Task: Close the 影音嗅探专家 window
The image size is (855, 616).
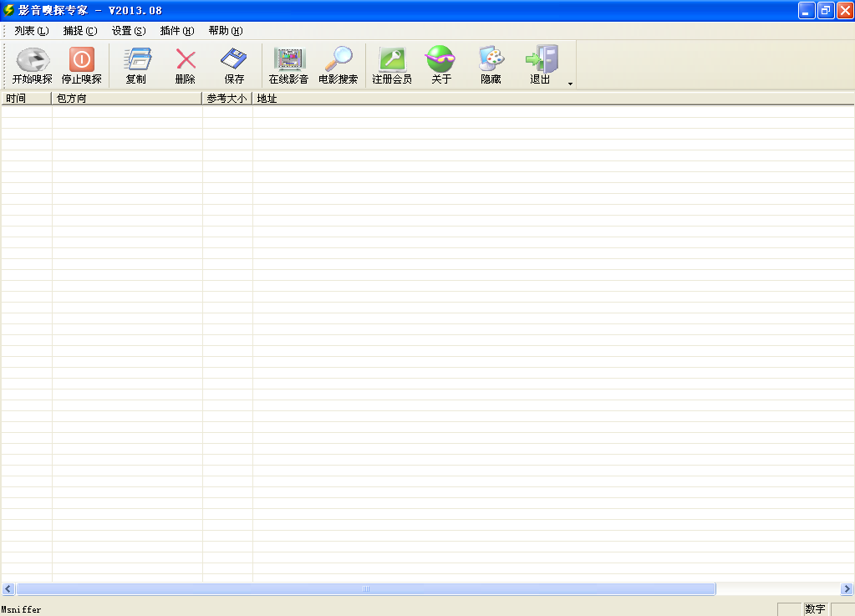Action: click(x=845, y=10)
